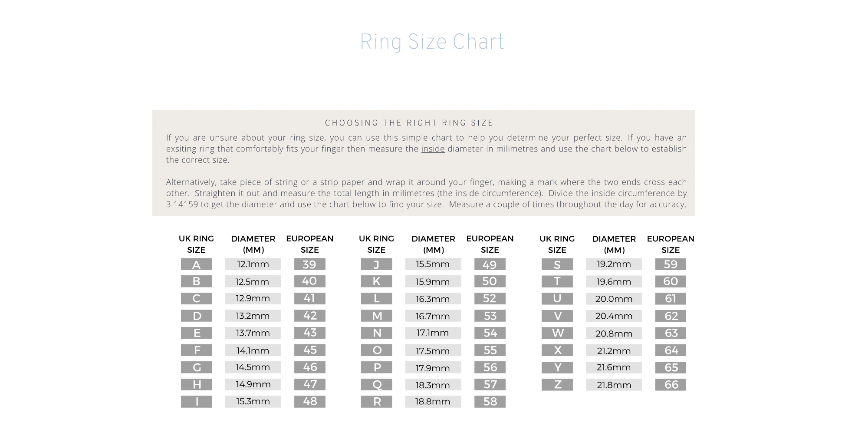Click the Ring Size Chart title

pyautogui.click(x=432, y=42)
